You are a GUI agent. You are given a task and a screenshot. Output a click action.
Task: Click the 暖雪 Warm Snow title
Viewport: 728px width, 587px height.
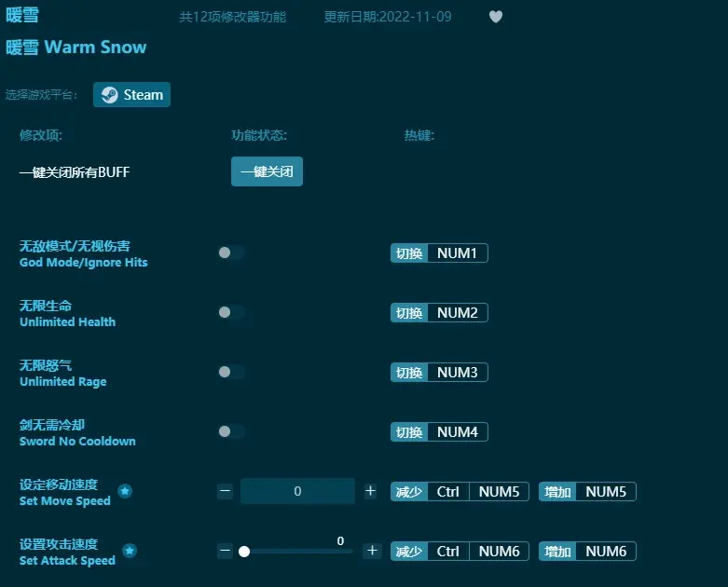tap(76, 48)
